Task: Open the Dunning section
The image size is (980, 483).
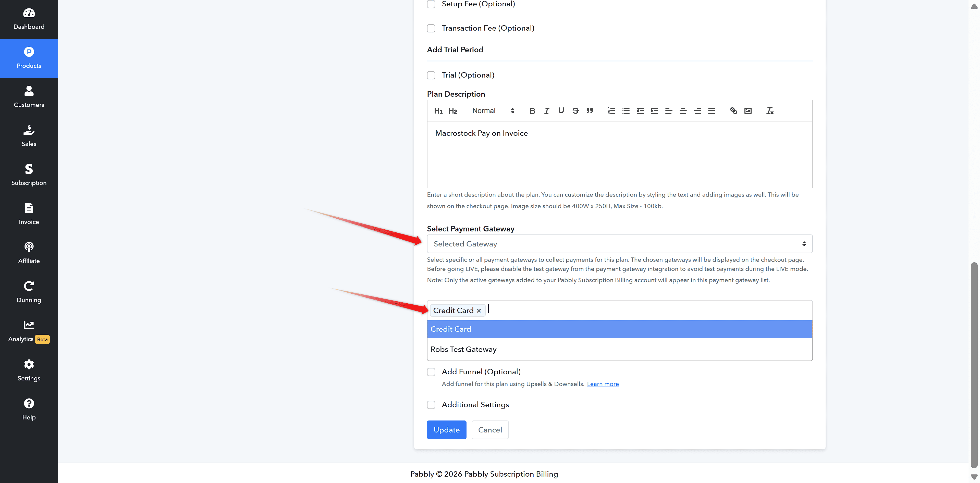Action: tap(29, 292)
